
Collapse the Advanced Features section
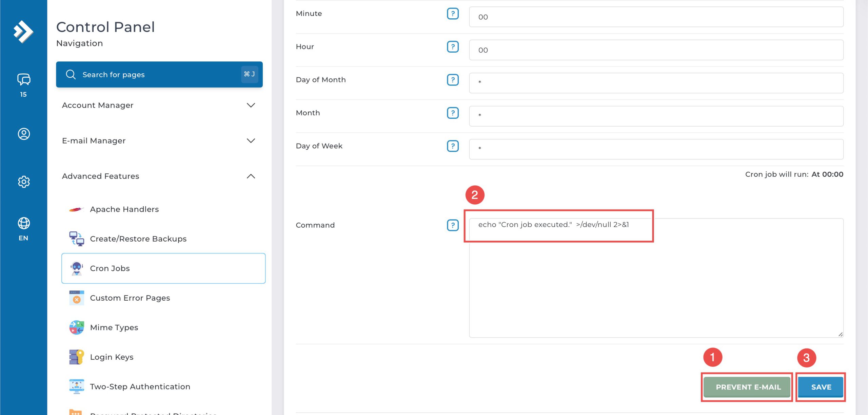(159, 176)
